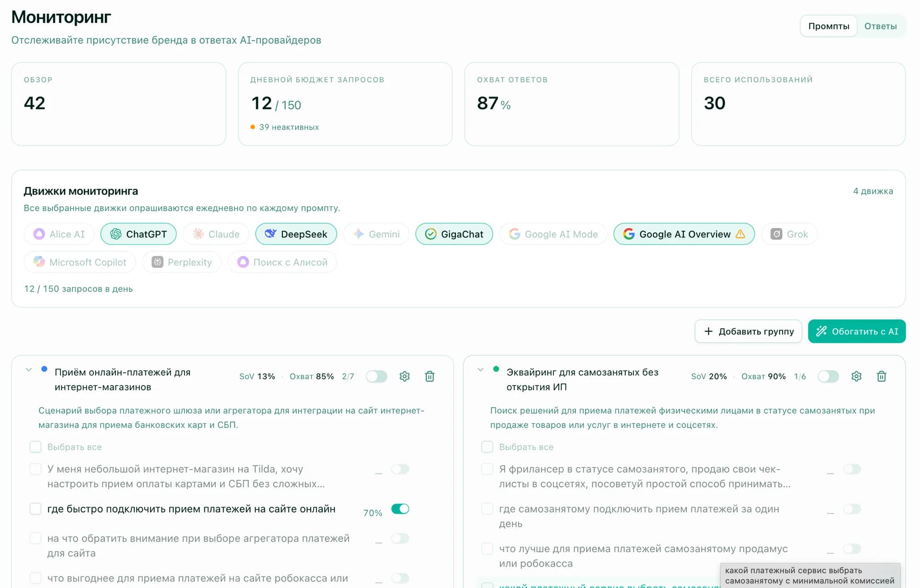Check 'продамус или робокасса' prompt checkbox
This screenshot has height=588, width=920.
pyautogui.click(x=487, y=548)
